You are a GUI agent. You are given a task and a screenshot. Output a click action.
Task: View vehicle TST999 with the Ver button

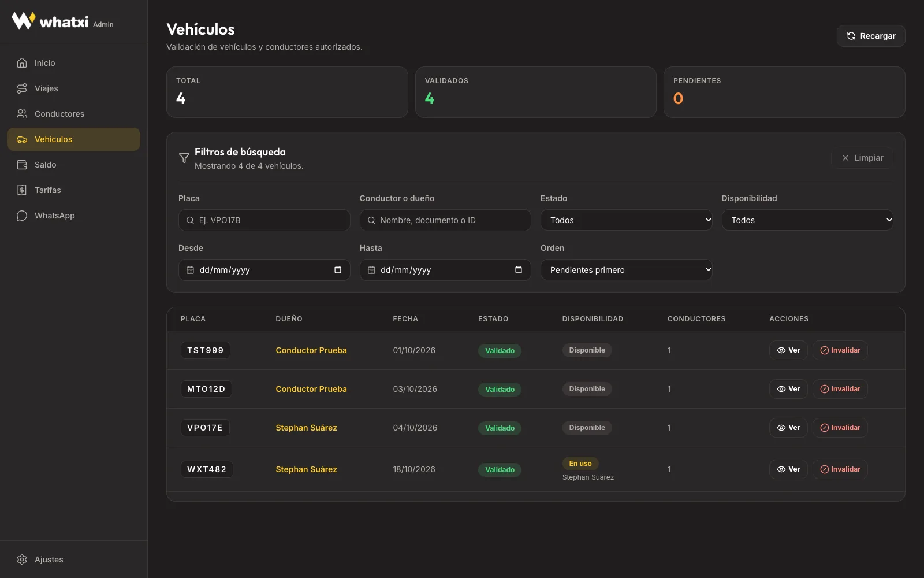pyautogui.click(x=788, y=350)
